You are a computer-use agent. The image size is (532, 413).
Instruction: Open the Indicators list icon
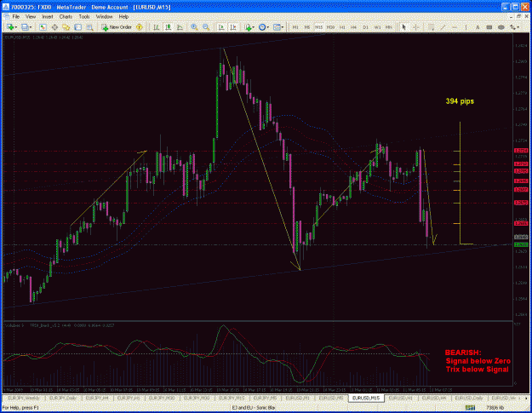248,27
